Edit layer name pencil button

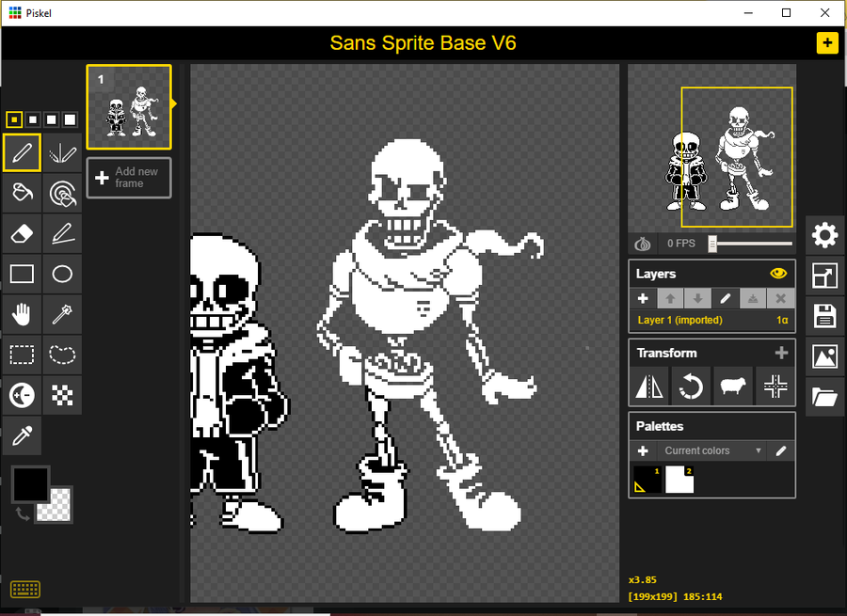(x=726, y=298)
